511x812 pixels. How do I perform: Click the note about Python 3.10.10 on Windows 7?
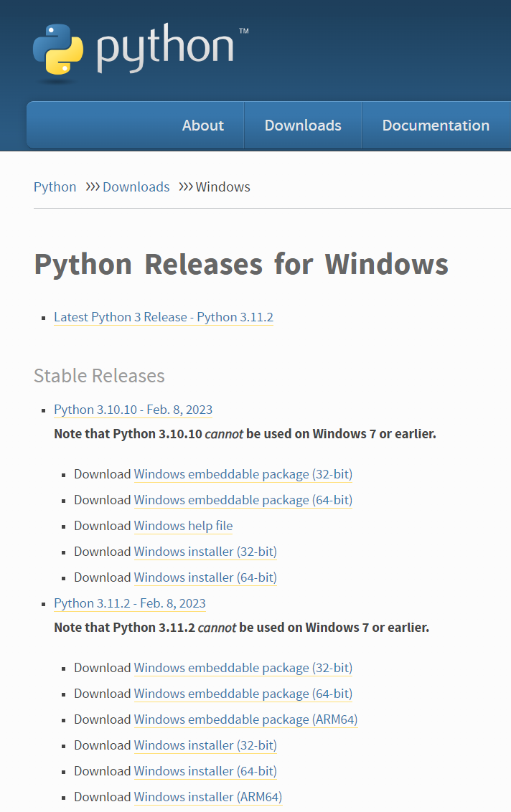point(245,434)
